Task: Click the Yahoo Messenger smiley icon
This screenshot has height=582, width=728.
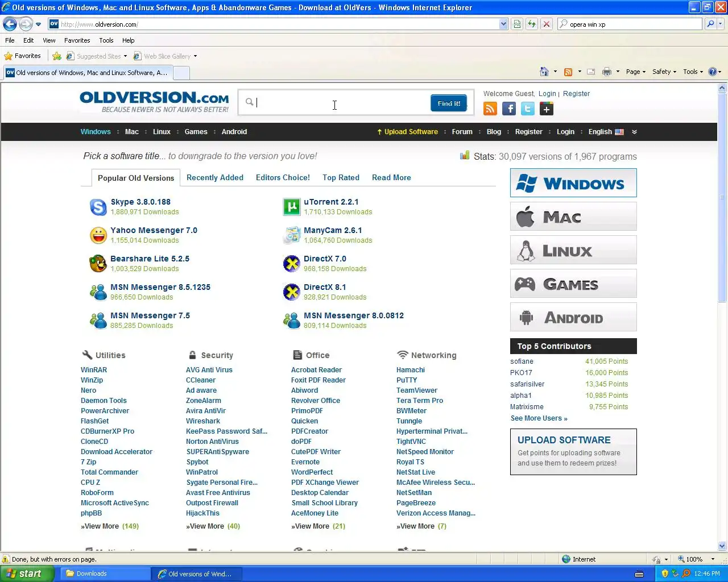Action: (x=98, y=235)
